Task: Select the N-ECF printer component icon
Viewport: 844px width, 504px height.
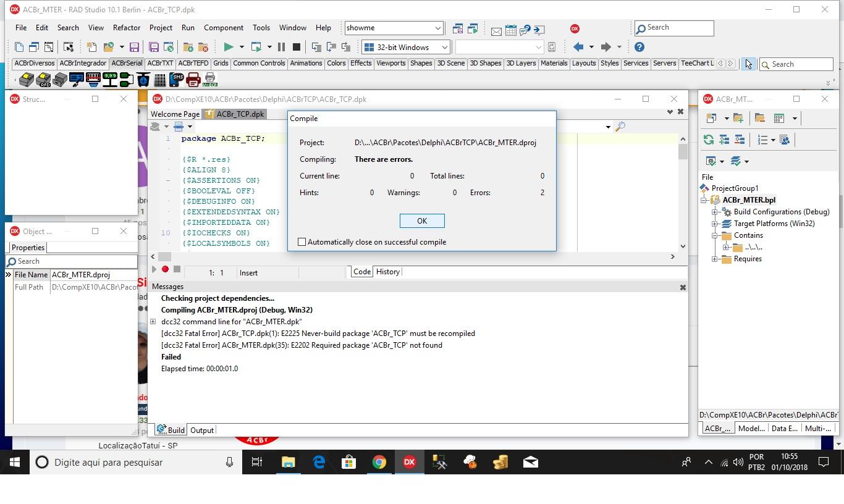Action: tap(210, 79)
